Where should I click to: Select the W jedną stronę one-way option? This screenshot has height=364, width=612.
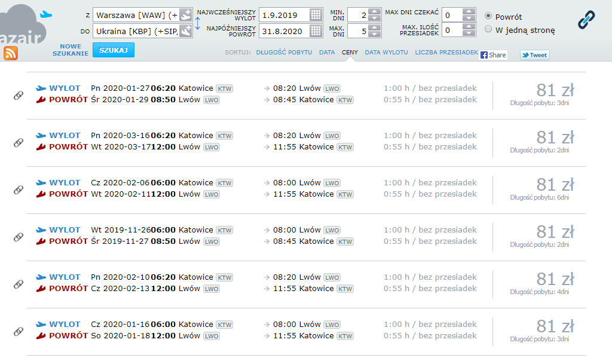click(x=488, y=29)
